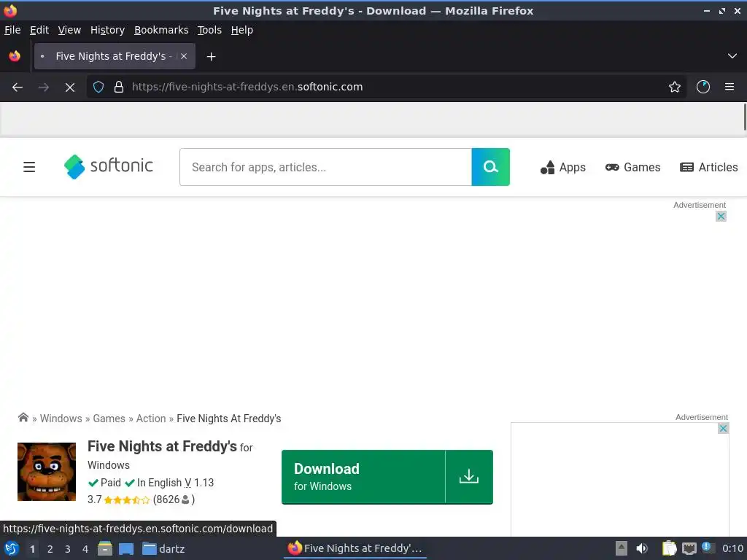Go to Softonic home breadcrumb icon
Screen dimensions: 747x560
(x=23, y=418)
